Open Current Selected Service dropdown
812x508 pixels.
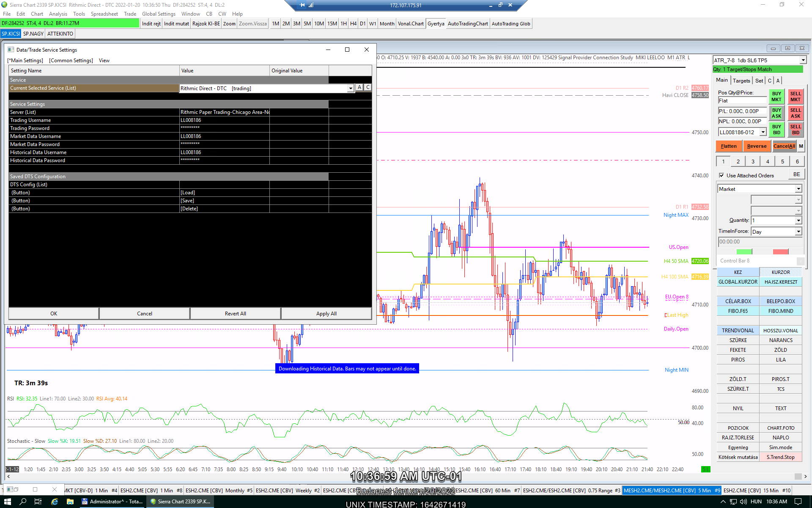[351, 88]
